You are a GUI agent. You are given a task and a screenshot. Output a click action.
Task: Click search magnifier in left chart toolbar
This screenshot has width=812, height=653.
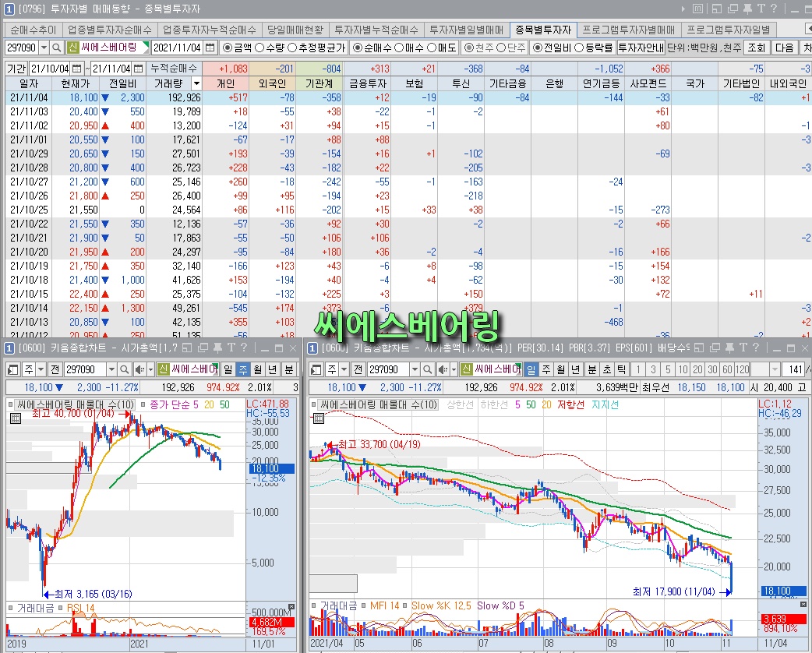[124, 369]
